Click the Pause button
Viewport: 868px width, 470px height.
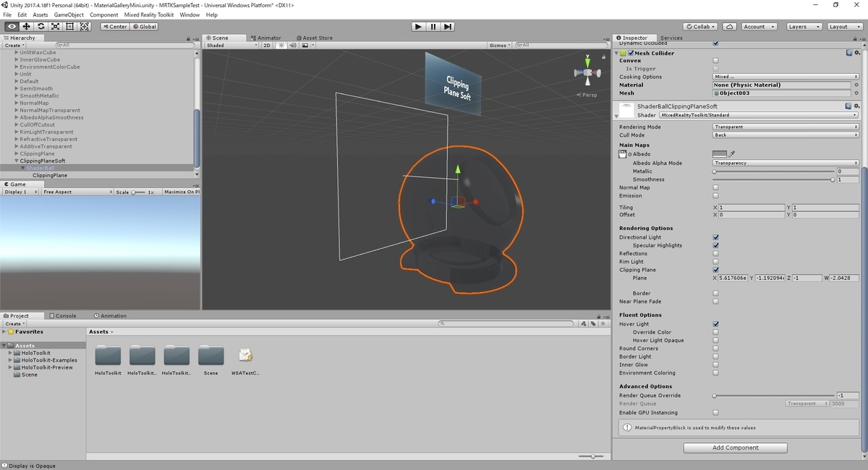[433, 27]
